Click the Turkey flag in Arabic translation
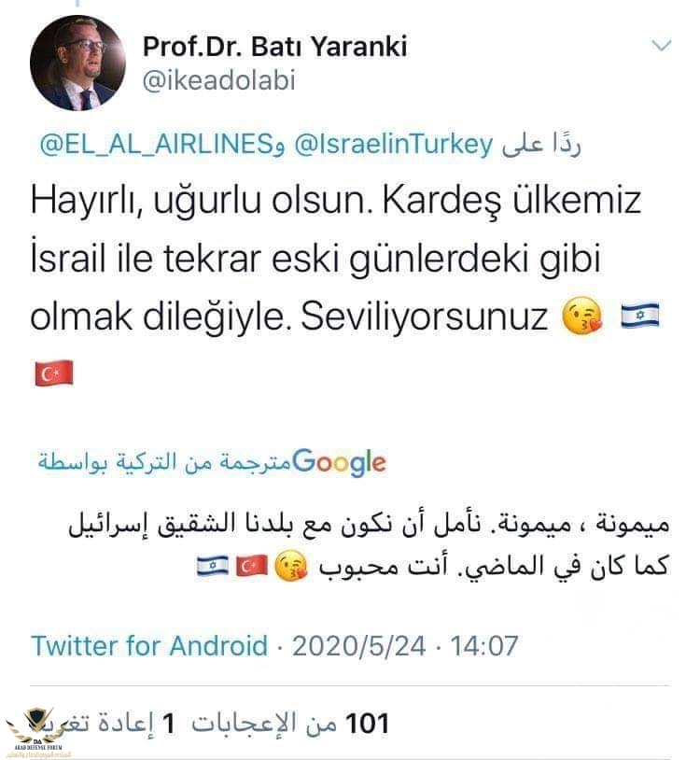The width and height of the screenshot is (700, 760). click(x=251, y=566)
